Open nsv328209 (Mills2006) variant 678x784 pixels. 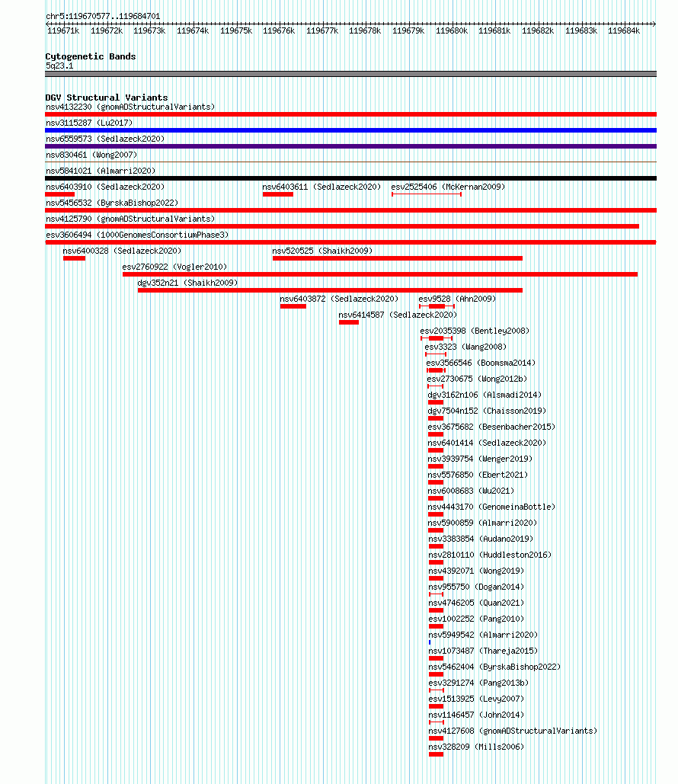pyautogui.click(x=476, y=747)
